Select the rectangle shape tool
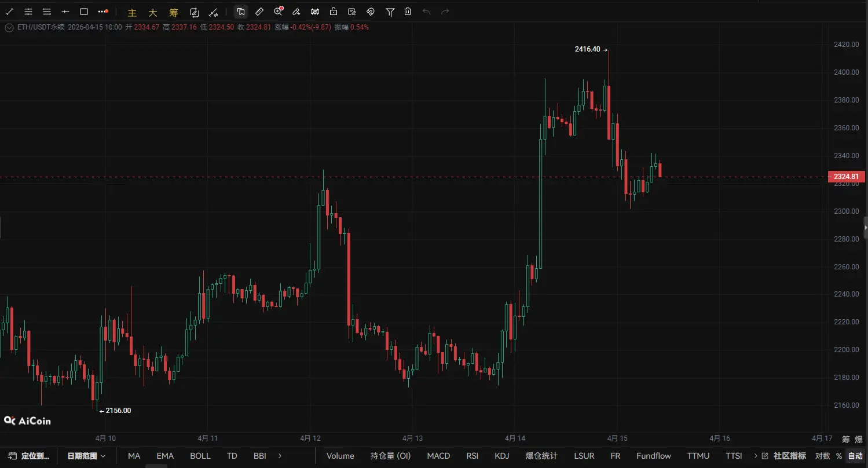Screen dimensions: 868x468 click(84, 12)
